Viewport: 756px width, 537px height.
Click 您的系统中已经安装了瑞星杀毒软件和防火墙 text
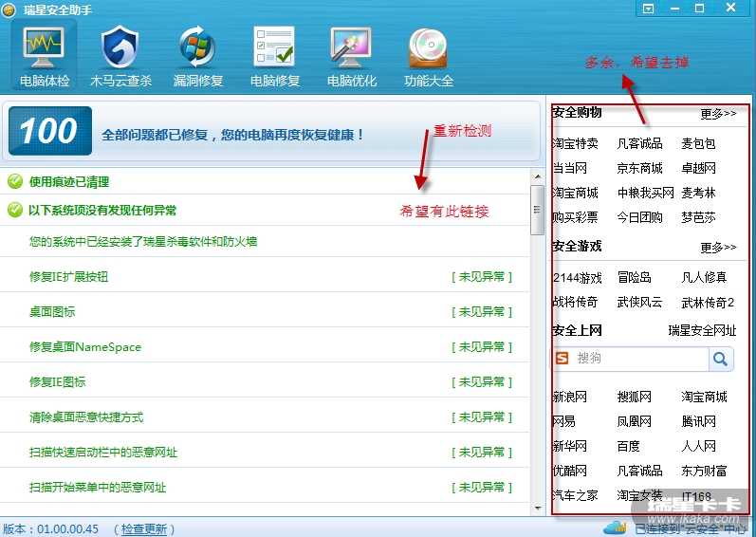(142, 242)
